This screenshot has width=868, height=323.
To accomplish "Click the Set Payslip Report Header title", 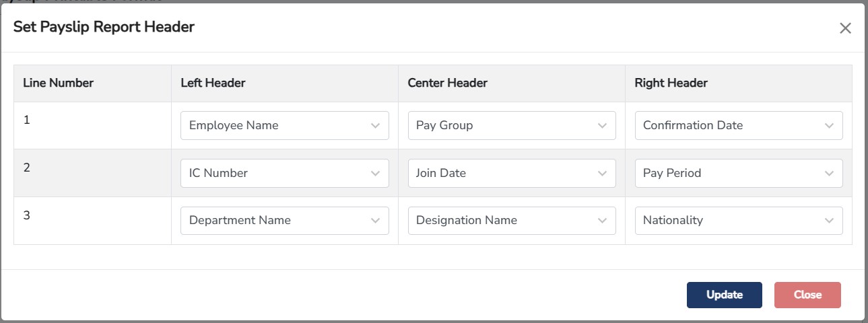I will coord(104,27).
